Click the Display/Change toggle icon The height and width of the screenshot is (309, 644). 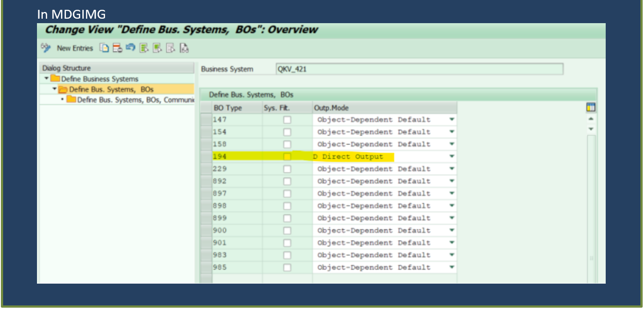click(45, 48)
